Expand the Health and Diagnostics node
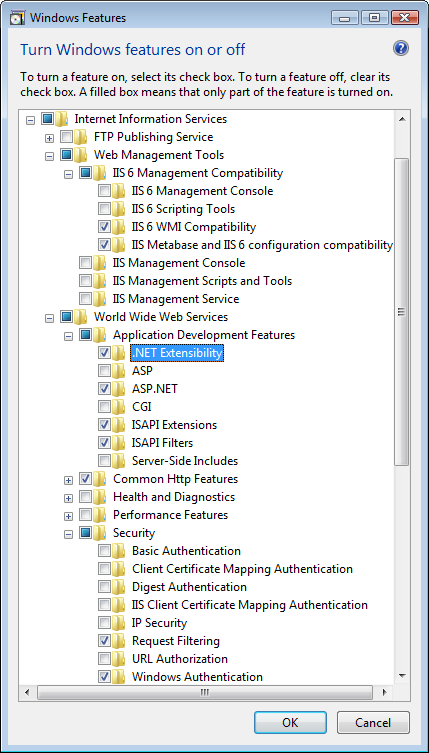 pos(68,498)
